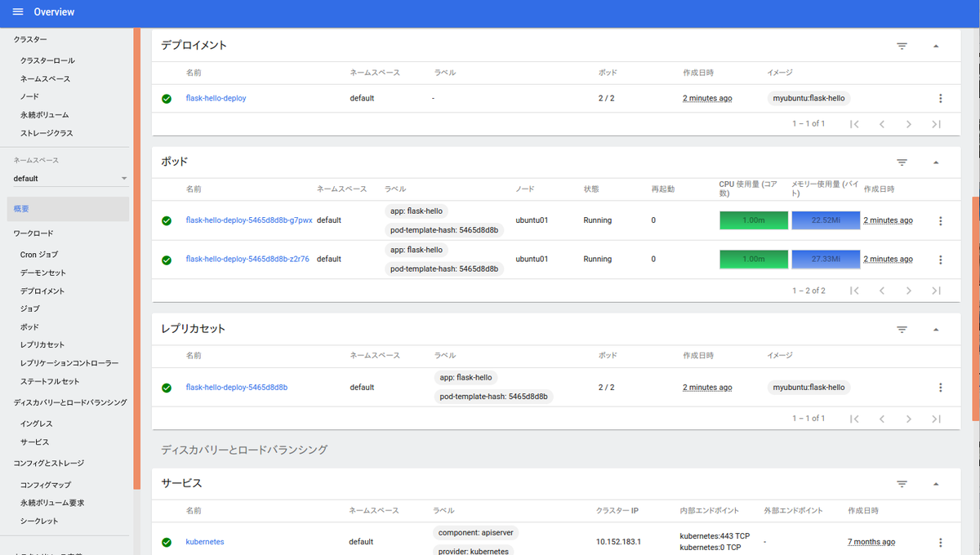Go to last page in ポッド pagination
The width and height of the screenshot is (980, 555).
coord(937,291)
